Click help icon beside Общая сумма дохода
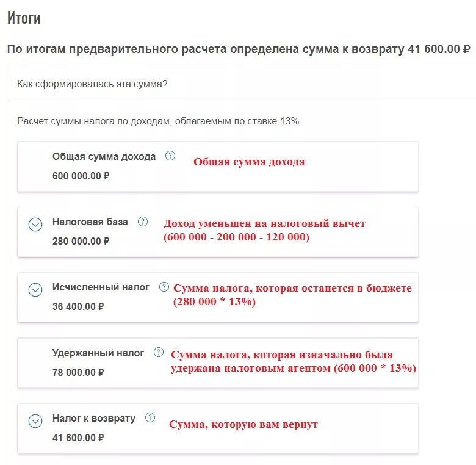Viewport: 476px width, 465px height. (x=170, y=156)
